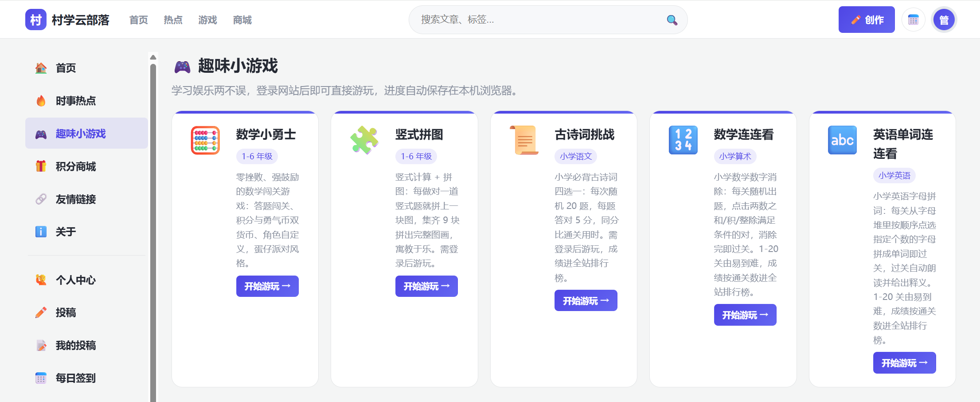This screenshot has width=980, height=402.
Task: Click the calendar icon beside 每日签到
Action: [x=41, y=378]
